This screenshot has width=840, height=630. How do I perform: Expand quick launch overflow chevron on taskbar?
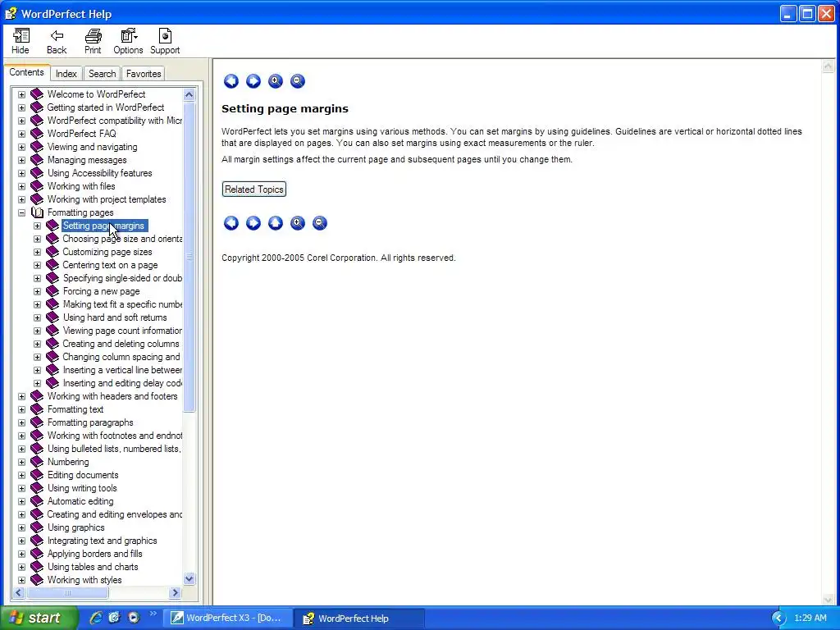pyautogui.click(x=153, y=614)
